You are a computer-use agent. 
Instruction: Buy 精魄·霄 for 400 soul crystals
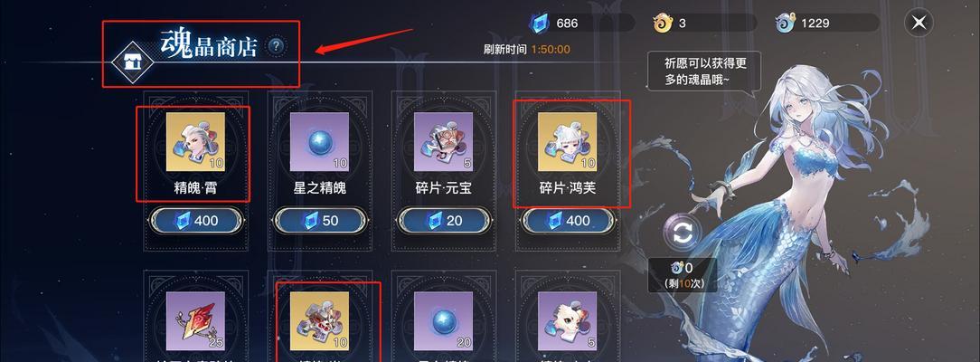195,220
